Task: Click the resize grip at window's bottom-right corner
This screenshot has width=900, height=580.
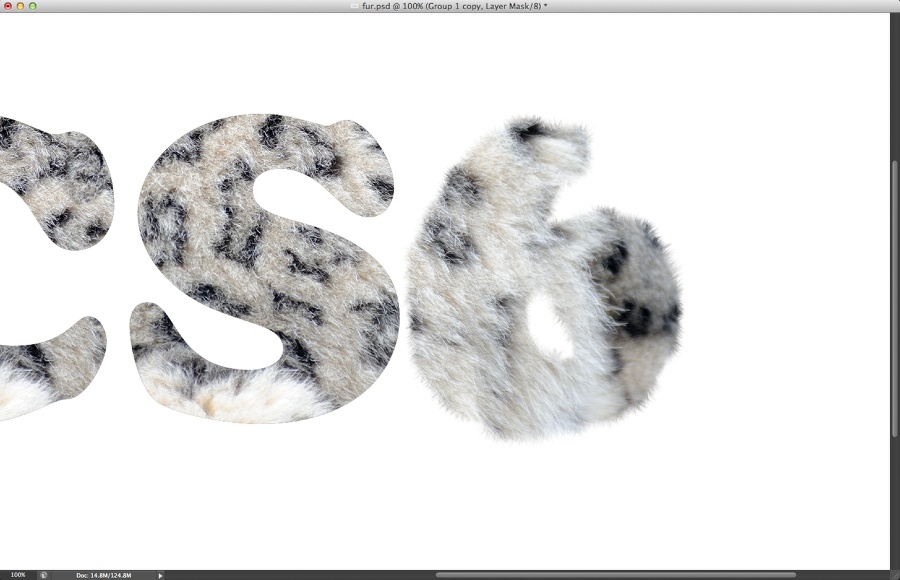Action: pos(893,575)
